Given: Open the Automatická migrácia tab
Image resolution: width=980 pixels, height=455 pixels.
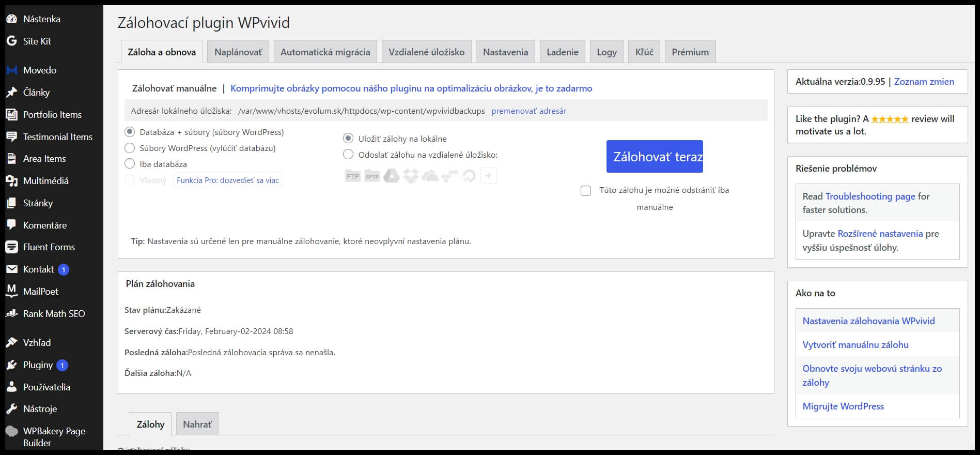Looking at the screenshot, I should [x=325, y=52].
